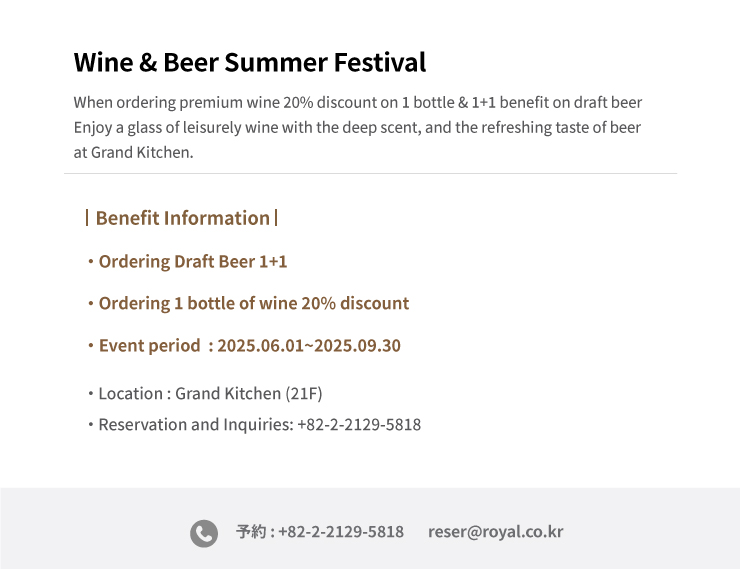The height and width of the screenshot is (569, 740).
Task: Click the 'Enjoy a glass of leisurely wine' line
Action: (x=357, y=127)
